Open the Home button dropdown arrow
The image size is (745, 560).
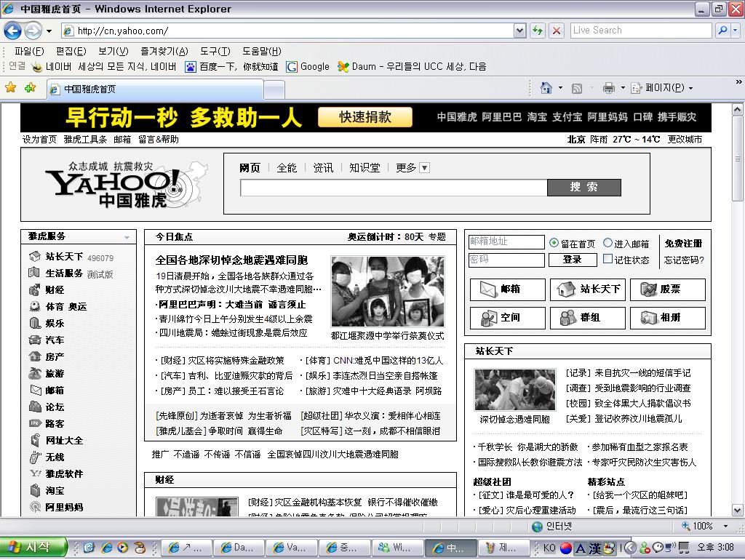point(560,88)
